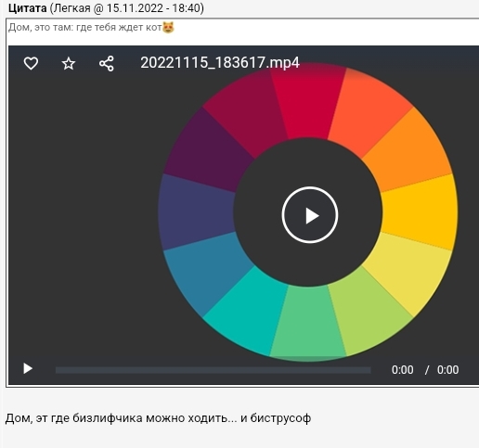The image size is (479, 448).
Task: Click quoted text "Дом, это там: где тебя ждет кот"
Action: click(x=85, y=27)
